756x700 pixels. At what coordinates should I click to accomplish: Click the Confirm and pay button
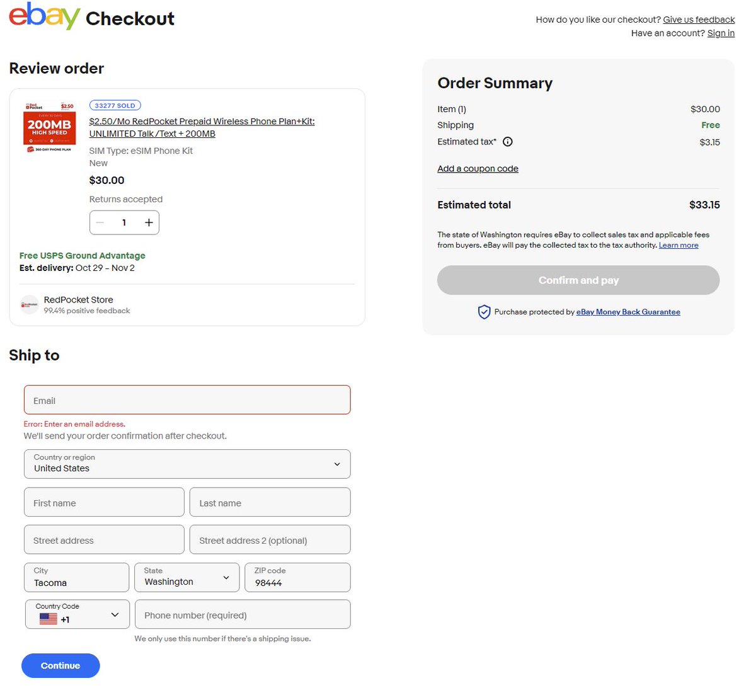click(x=578, y=280)
